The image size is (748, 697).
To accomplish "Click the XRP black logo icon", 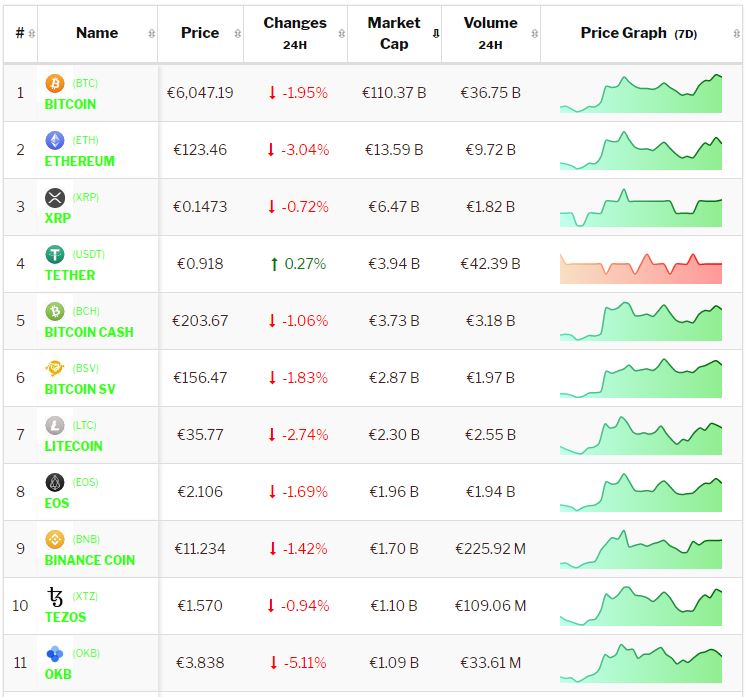I will pos(55,198).
